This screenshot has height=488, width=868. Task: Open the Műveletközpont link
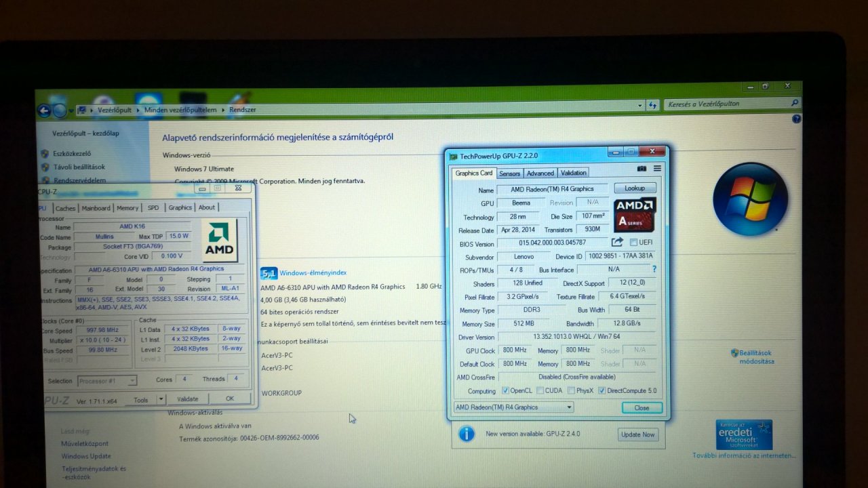pyautogui.click(x=85, y=443)
